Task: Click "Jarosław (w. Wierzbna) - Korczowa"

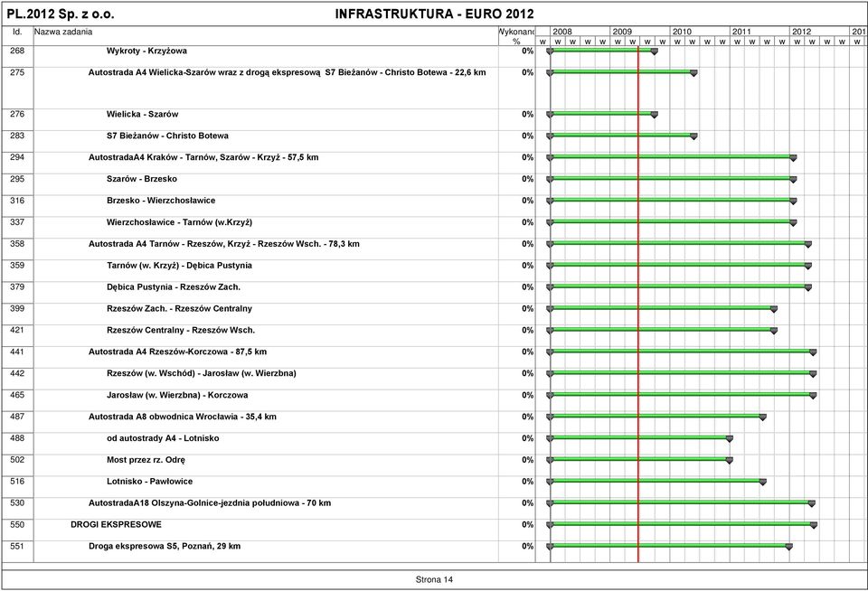Action: point(177,395)
